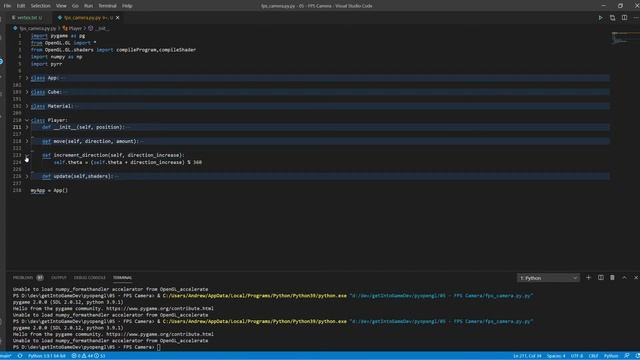Open the Edit menu

[21, 6]
